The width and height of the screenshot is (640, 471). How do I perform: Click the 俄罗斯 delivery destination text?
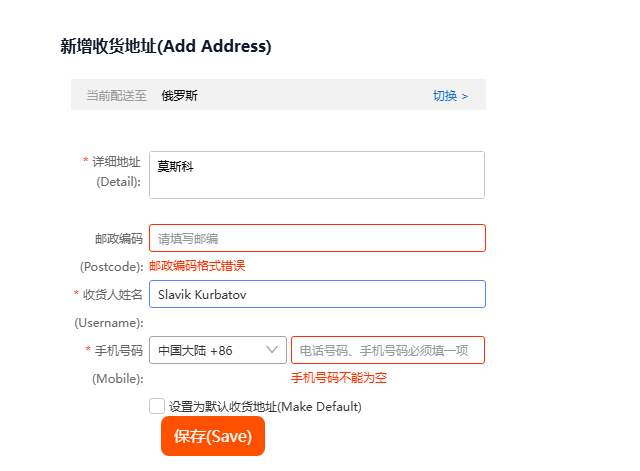(x=180, y=96)
